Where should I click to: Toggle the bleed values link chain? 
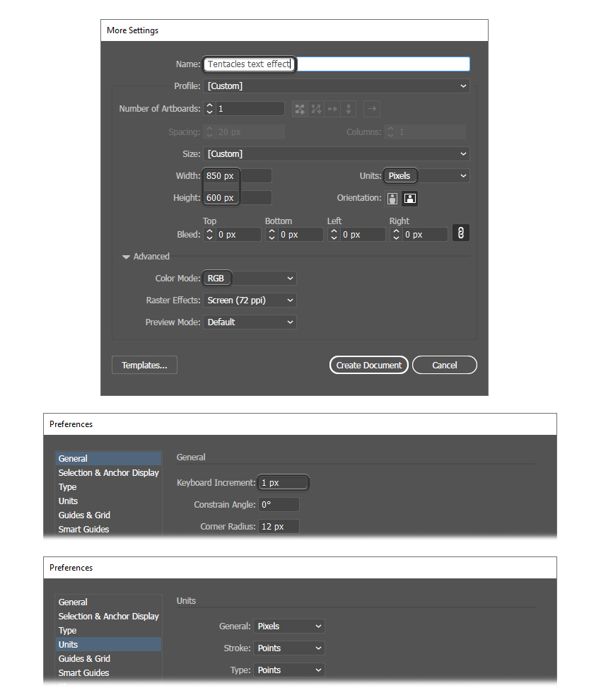(460, 233)
